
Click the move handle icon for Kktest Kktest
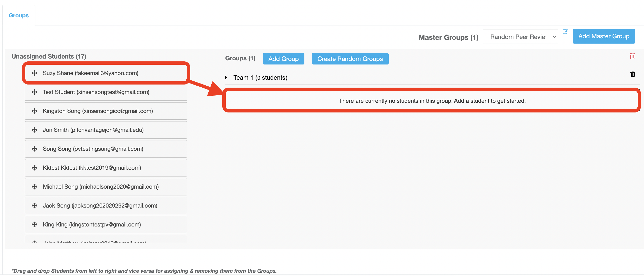pyautogui.click(x=35, y=168)
